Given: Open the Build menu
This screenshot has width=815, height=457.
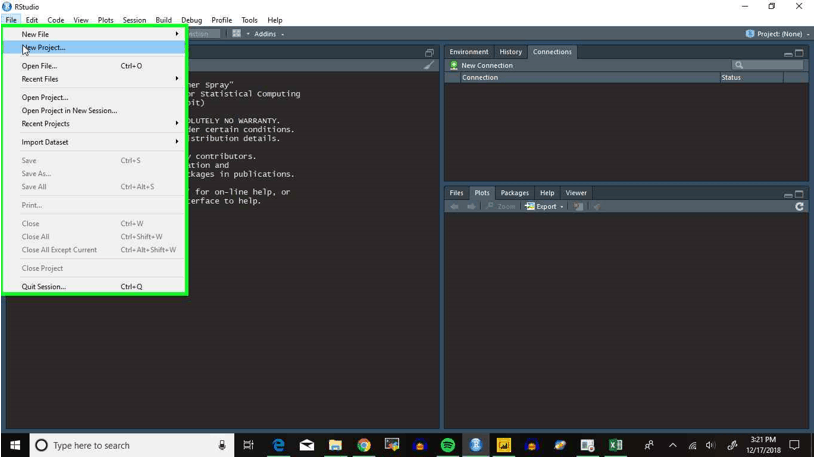Looking at the screenshot, I should point(163,20).
